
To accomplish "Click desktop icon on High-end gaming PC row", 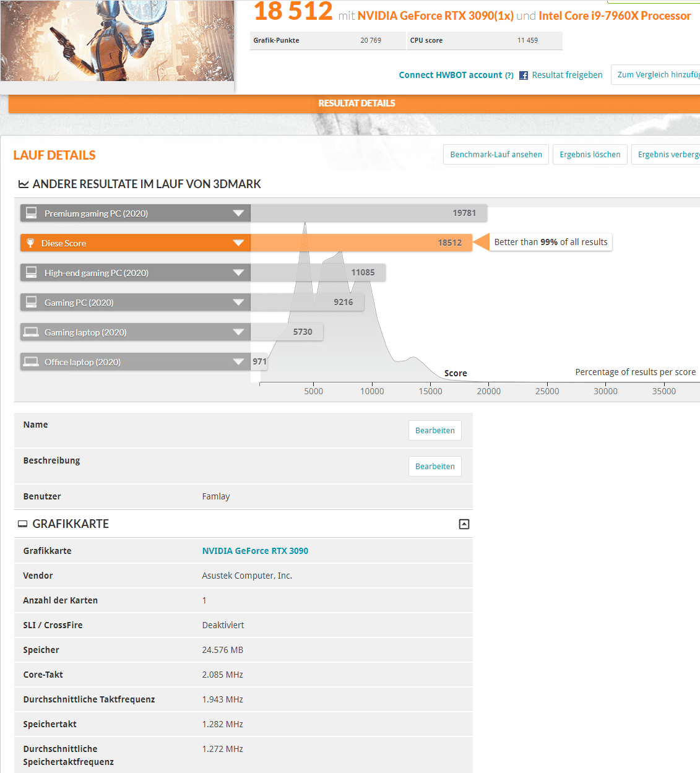I will (31, 272).
